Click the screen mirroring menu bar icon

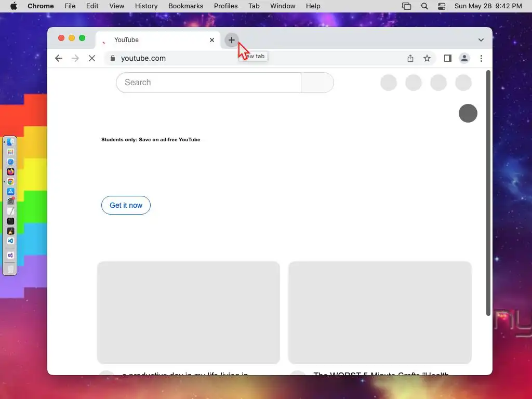click(406, 6)
